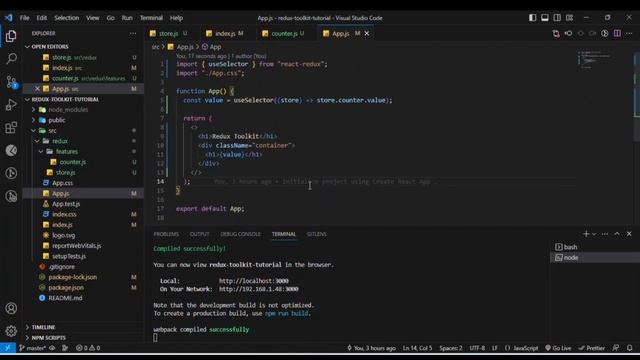
Task: Open the Accounts menu icon
Action: [11, 308]
